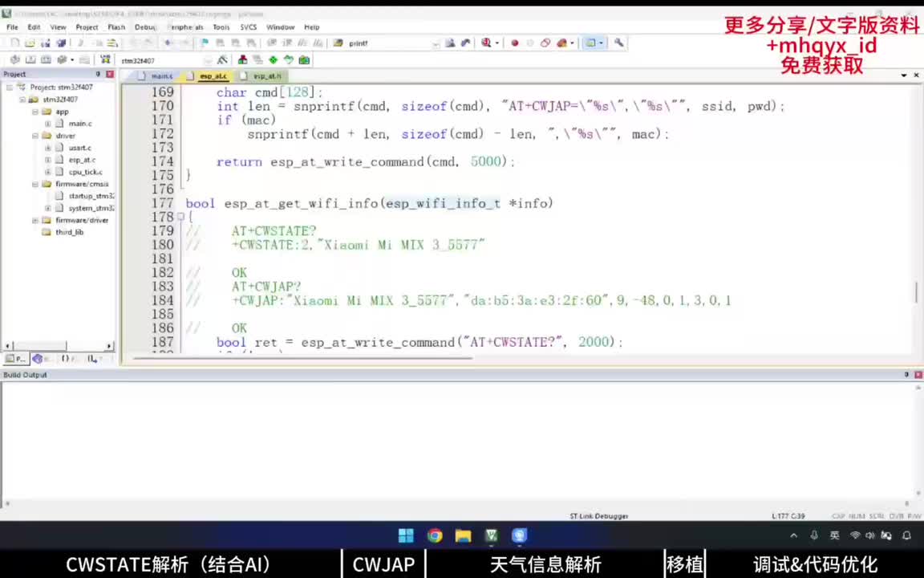Image resolution: width=924 pixels, height=578 pixels.
Task: Click the Find in Files icon
Action: [338, 43]
